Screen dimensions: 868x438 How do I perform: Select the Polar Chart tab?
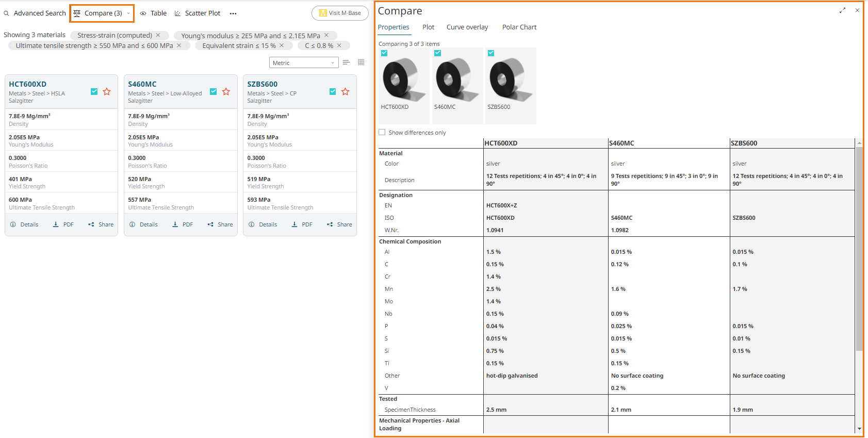[519, 27]
